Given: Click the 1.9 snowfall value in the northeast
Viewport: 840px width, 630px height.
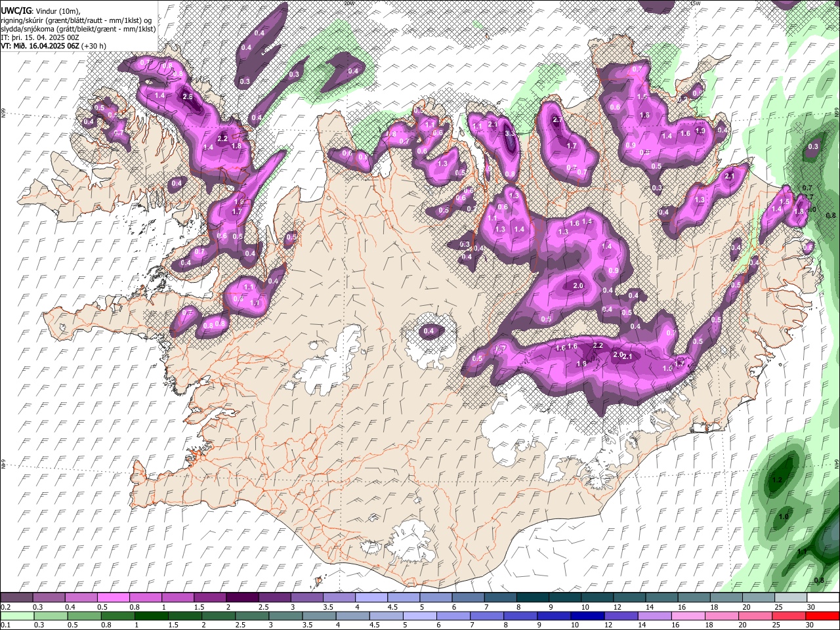Looking at the screenshot, I should [x=700, y=131].
